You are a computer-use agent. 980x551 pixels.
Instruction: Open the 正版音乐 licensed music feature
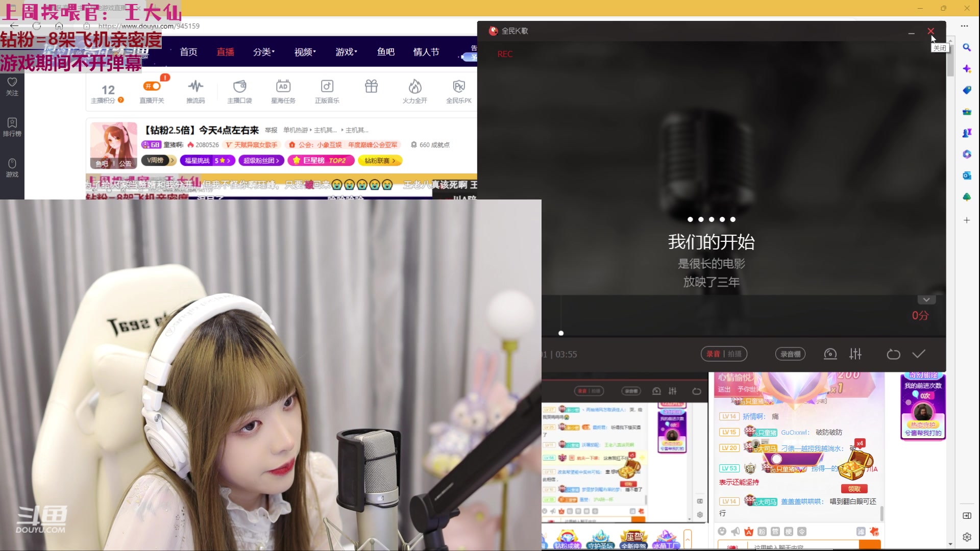point(327,92)
